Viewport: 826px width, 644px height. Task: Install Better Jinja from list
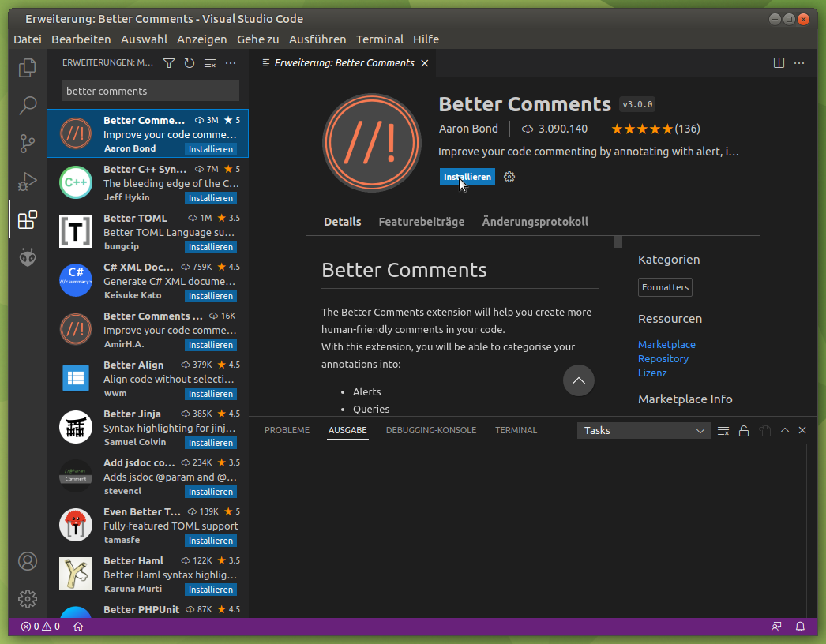(211, 443)
